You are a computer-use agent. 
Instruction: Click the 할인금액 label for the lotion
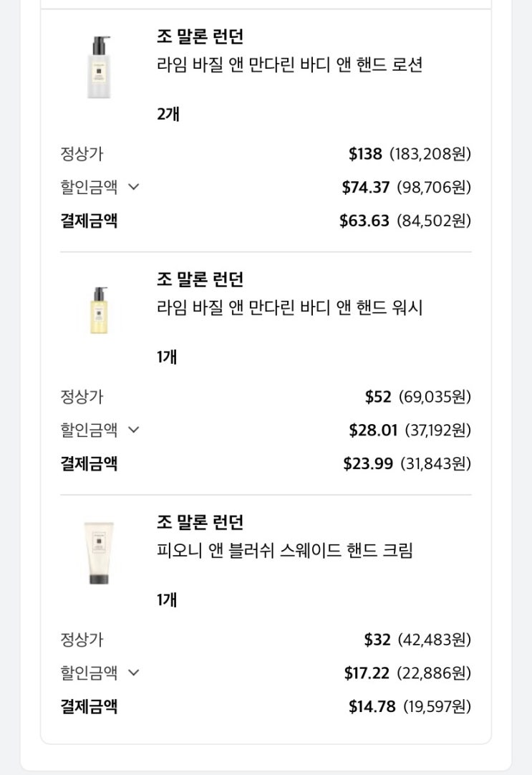(x=89, y=188)
